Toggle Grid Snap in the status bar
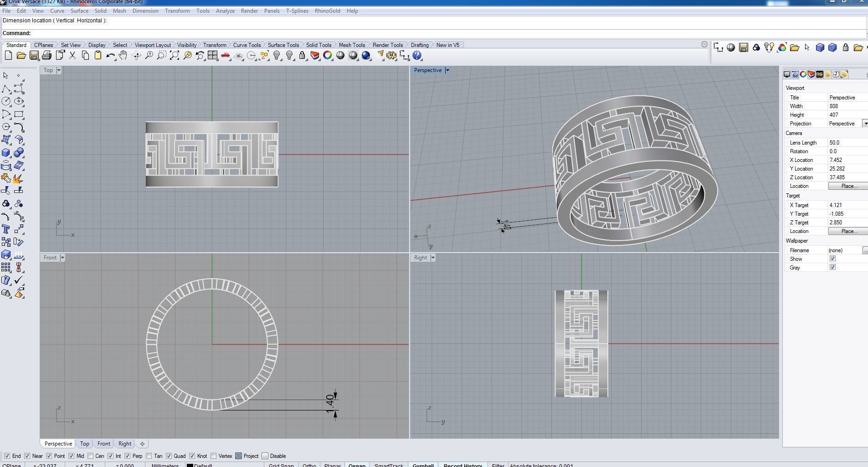 tap(281, 466)
